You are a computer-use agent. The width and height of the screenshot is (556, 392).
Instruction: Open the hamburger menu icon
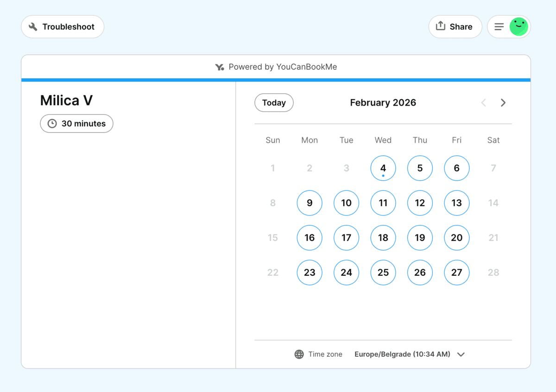499,26
